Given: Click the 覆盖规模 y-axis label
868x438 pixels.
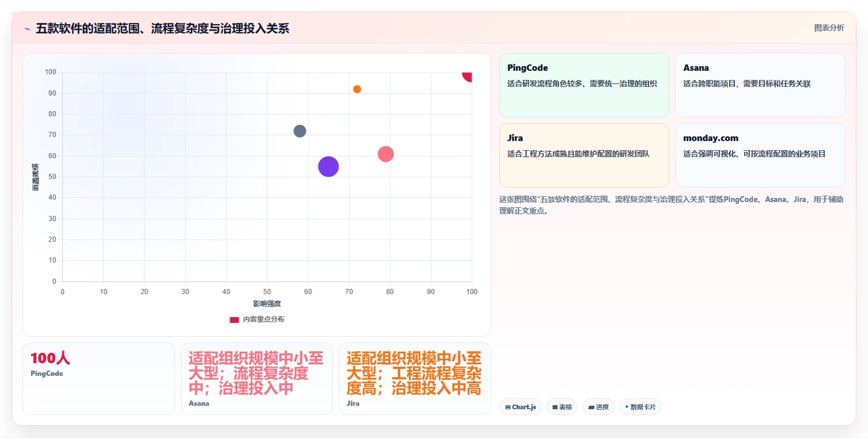Looking at the screenshot, I should point(36,177).
